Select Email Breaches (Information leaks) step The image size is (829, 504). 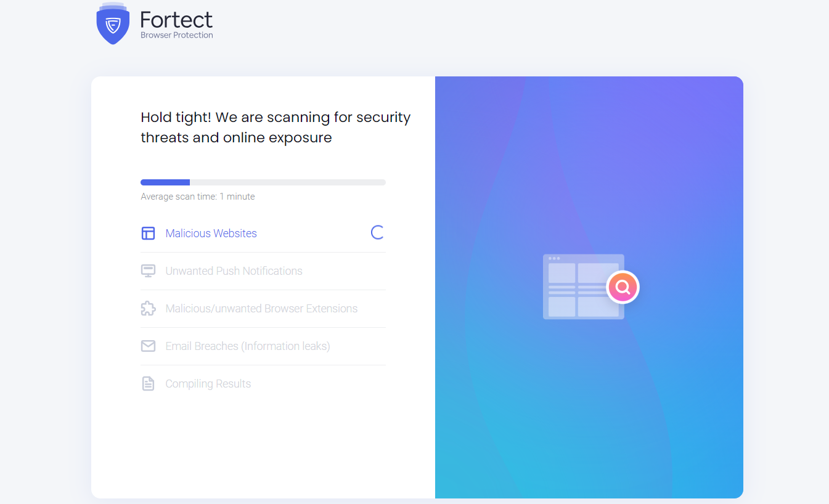pyautogui.click(x=248, y=346)
